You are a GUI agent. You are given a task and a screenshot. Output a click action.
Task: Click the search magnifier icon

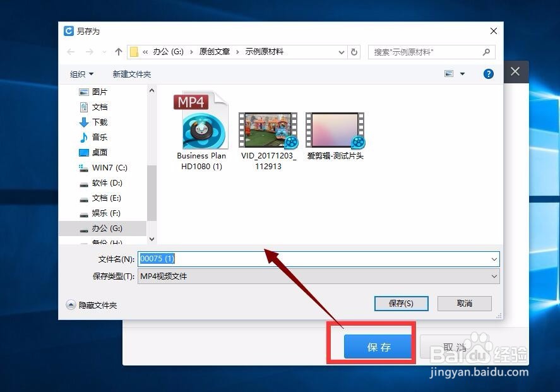point(486,52)
